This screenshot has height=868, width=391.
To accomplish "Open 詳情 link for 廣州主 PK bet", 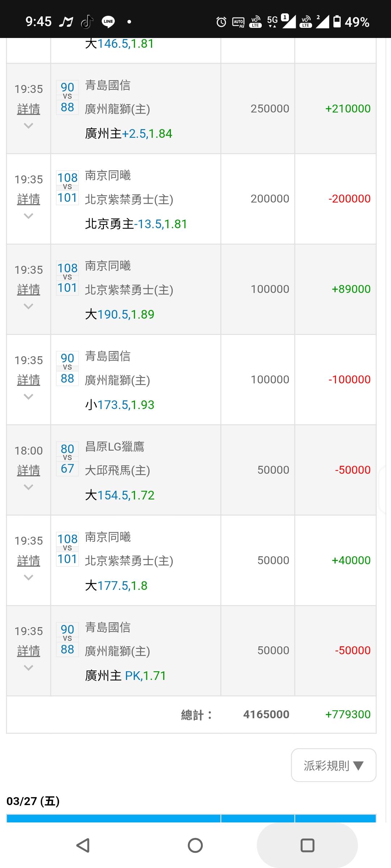I will pyautogui.click(x=29, y=651).
